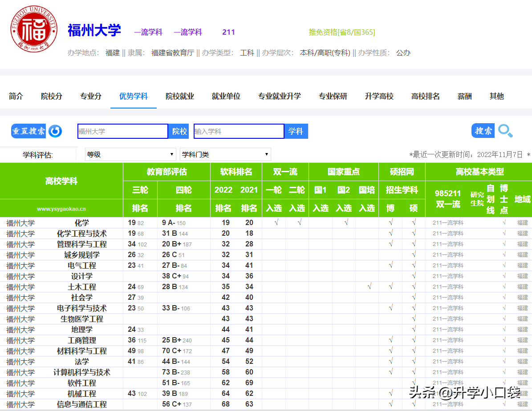Open the 专业就业升学 tab
This screenshot has width=532, height=411.
pos(279,97)
